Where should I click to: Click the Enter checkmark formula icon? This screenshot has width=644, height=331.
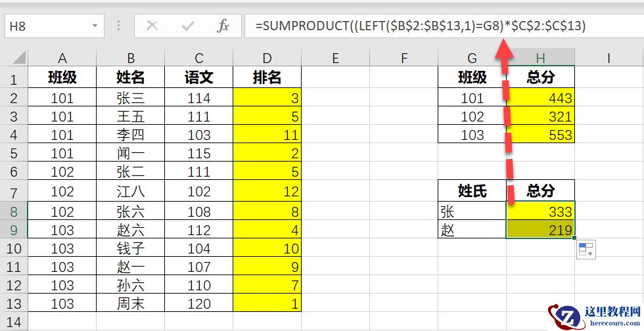tap(189, 26)
